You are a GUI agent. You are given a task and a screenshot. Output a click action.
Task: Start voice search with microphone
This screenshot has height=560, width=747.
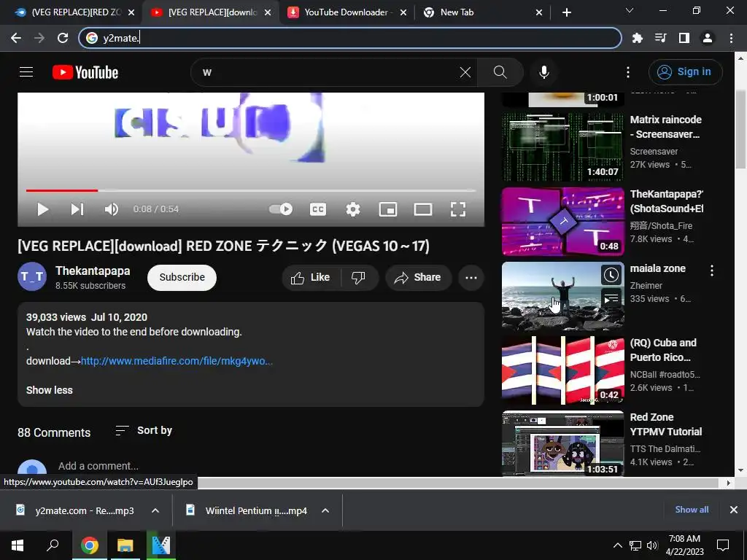tap(544, 72)
